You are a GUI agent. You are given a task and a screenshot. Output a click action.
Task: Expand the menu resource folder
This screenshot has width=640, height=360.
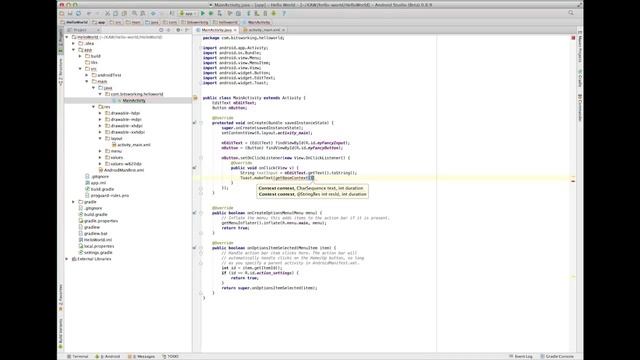pyautogui.click(x=100, y=151)
